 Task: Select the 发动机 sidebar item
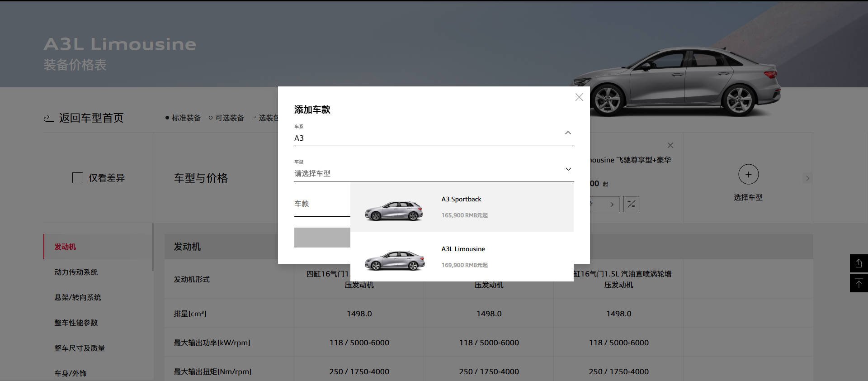point(65,247)
